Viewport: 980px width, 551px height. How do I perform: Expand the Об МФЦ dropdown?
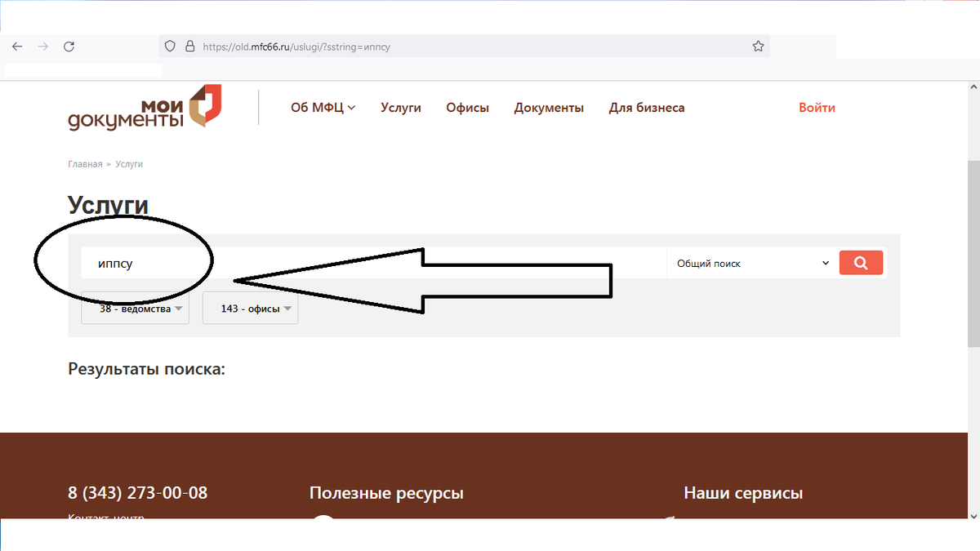coord(323,107)
